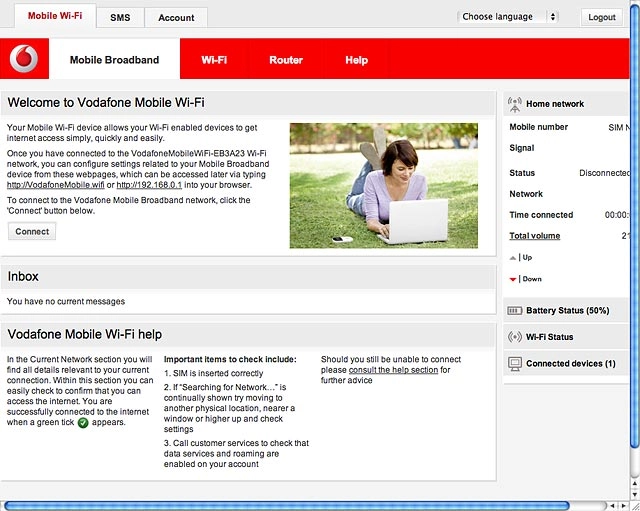Click the scroll right arrow at bottom
Screen dimensions: 640x511
pos(623,506)
